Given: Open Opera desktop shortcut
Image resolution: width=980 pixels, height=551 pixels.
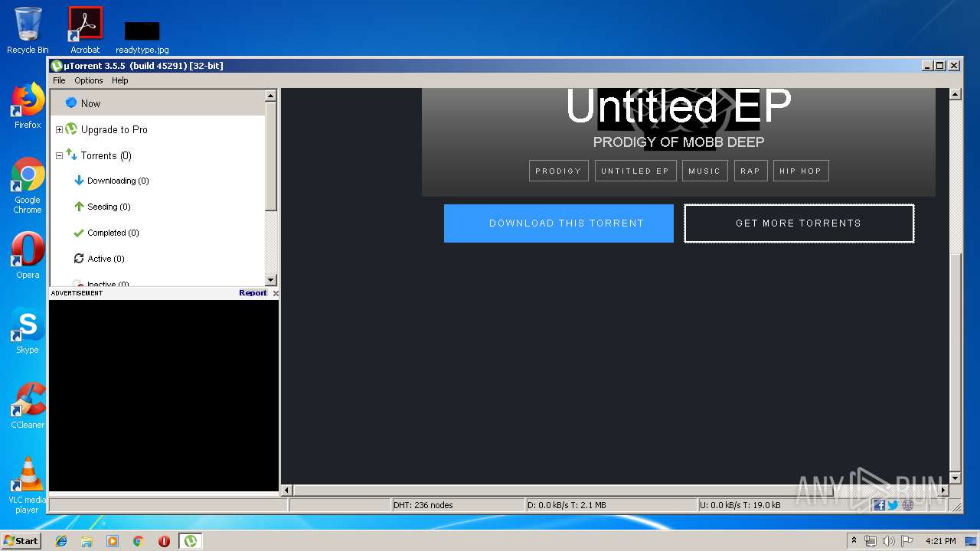Looking at the screenshot, I should 28,256.
